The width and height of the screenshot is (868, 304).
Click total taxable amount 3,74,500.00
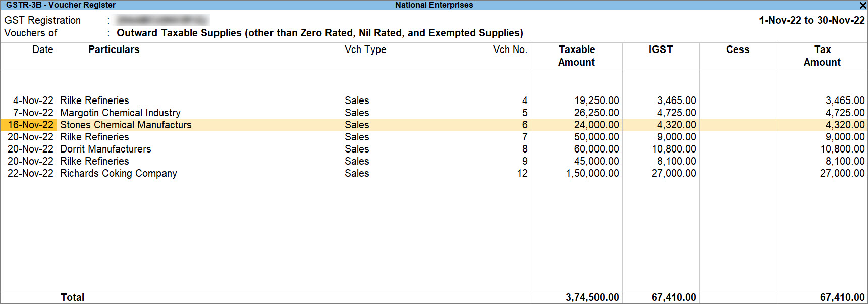click(592, 297)
